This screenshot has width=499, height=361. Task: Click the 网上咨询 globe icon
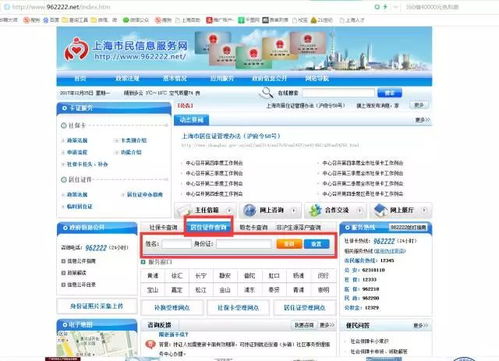[250, 210]
